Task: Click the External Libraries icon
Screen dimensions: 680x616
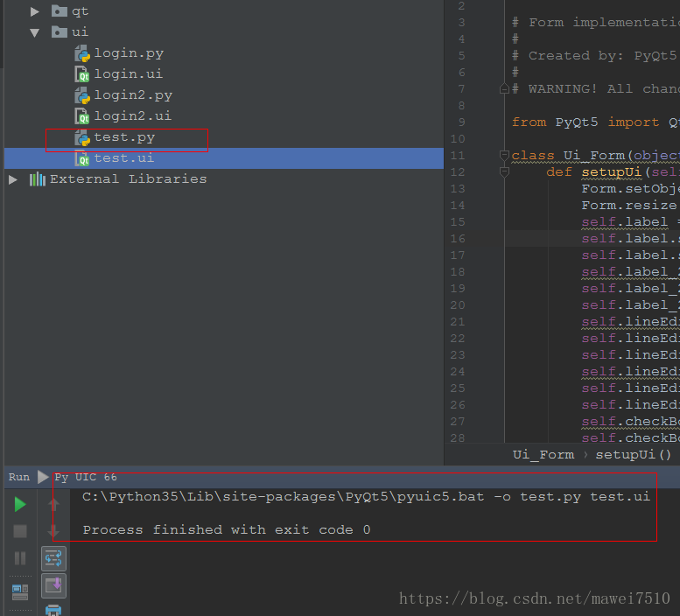Action: click(38, 179)
